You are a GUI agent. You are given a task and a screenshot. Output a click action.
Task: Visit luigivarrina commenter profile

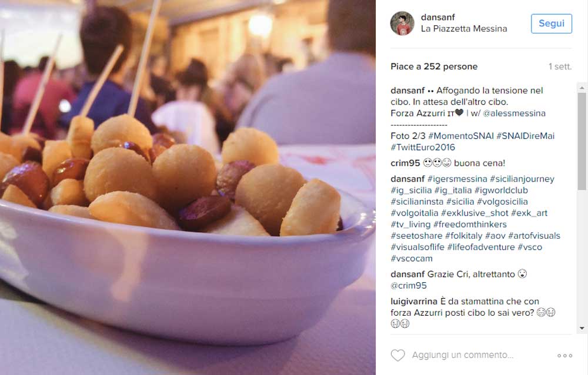[x=414, y=302]
